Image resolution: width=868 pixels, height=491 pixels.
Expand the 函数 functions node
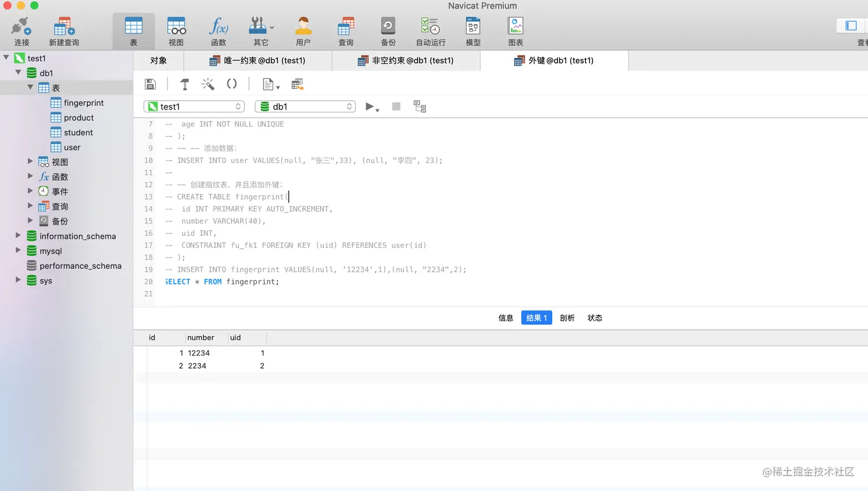pyautogui.click(x=30, y=177)
